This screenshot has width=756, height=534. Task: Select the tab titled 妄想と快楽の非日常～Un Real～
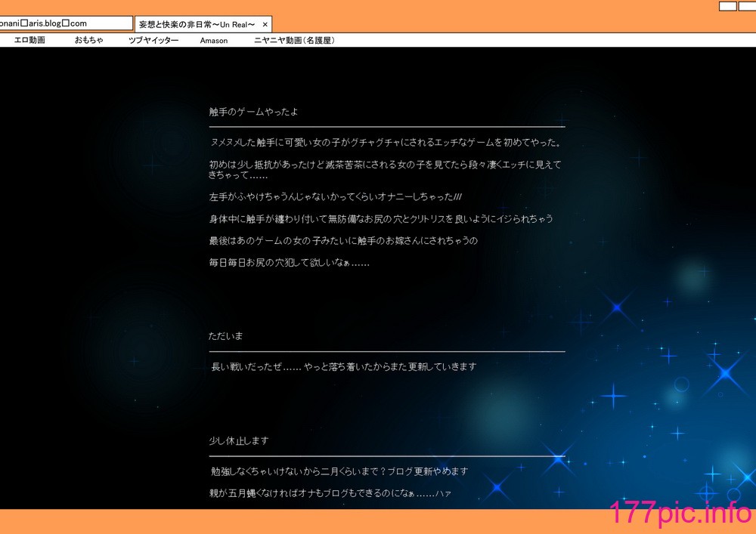coord(203,24)
